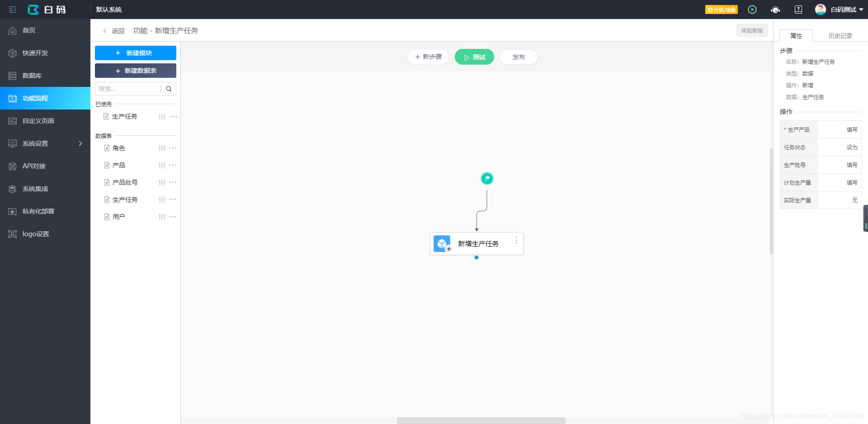
Task: Focus the 搜索 search input field
Action: click(x=128, y=89)
